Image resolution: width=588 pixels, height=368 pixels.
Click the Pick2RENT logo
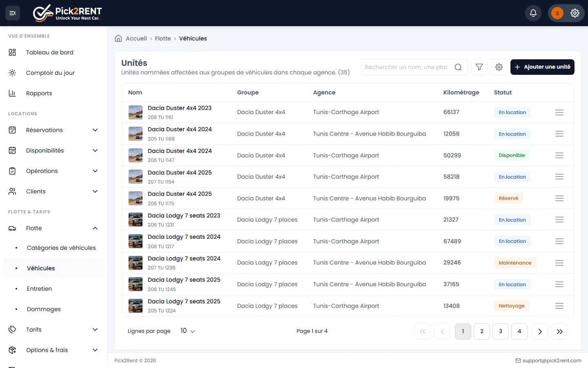67,13
